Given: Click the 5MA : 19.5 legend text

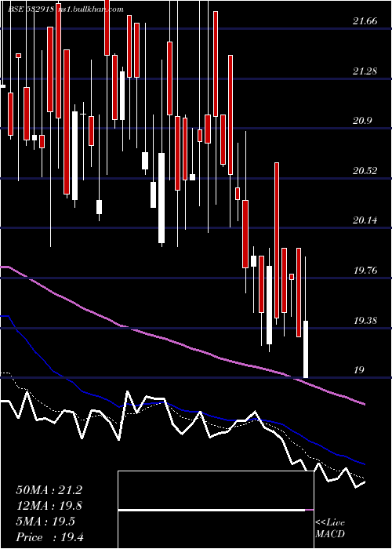Looking at the screenshot, I should (x=45, y=522).
